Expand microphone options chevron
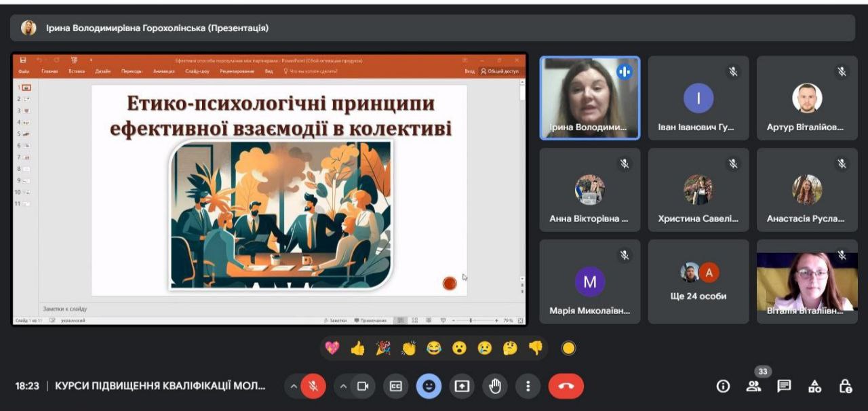The width and height of the screenshot is (868, 411). coord(293,385)
